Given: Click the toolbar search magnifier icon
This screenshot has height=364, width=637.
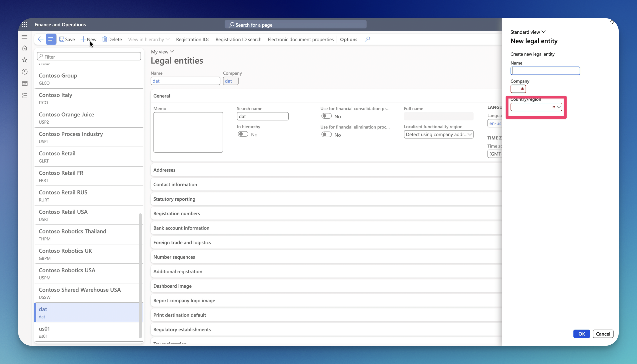Looking at the screenshot, I should [367, 39].
